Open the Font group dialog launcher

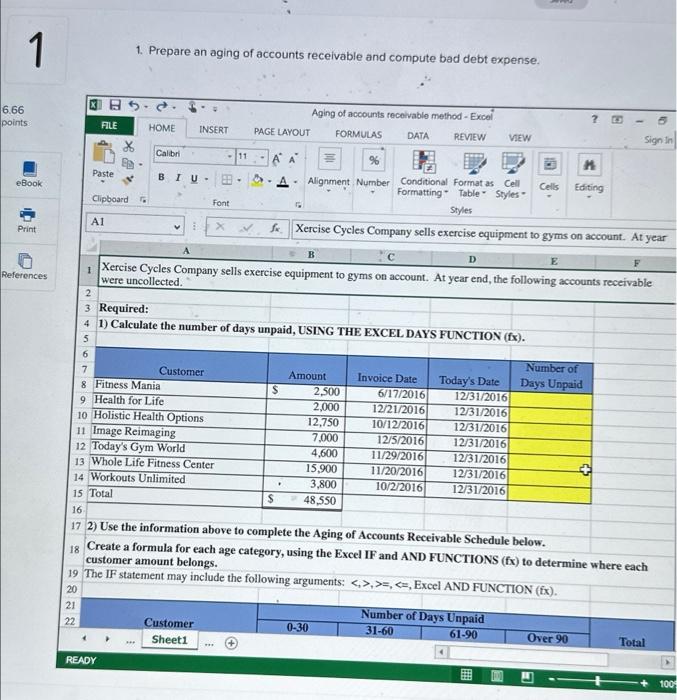(298, 204)
